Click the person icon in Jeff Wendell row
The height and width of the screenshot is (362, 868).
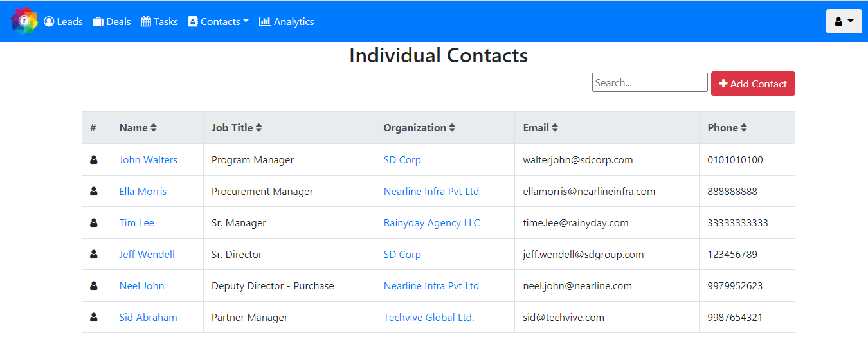click(94, 254)
